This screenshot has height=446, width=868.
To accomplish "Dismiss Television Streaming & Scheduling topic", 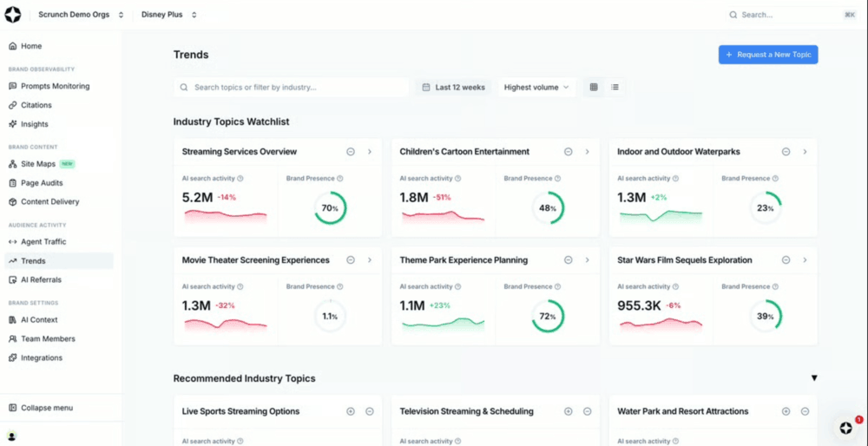I will coord(587,411).
